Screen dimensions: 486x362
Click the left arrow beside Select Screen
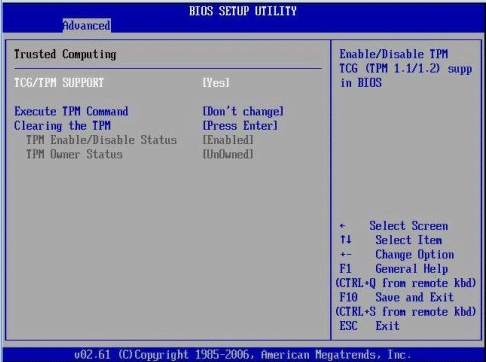pos(342,226)
